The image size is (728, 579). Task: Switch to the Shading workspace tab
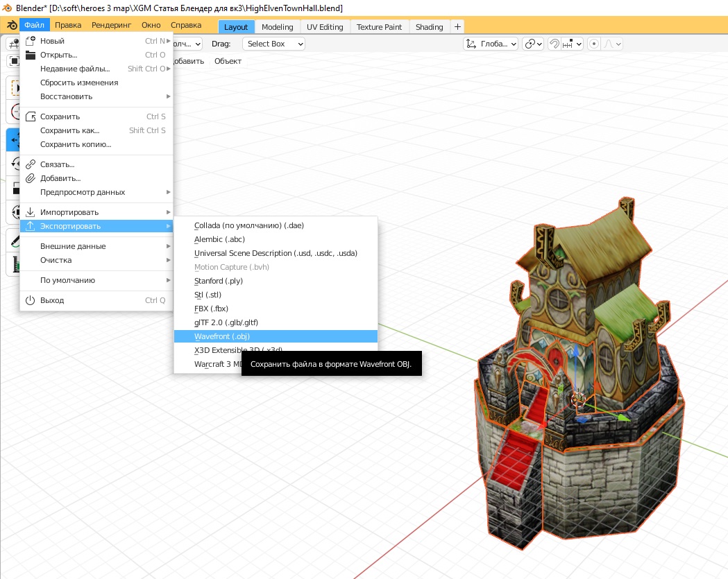429,27
